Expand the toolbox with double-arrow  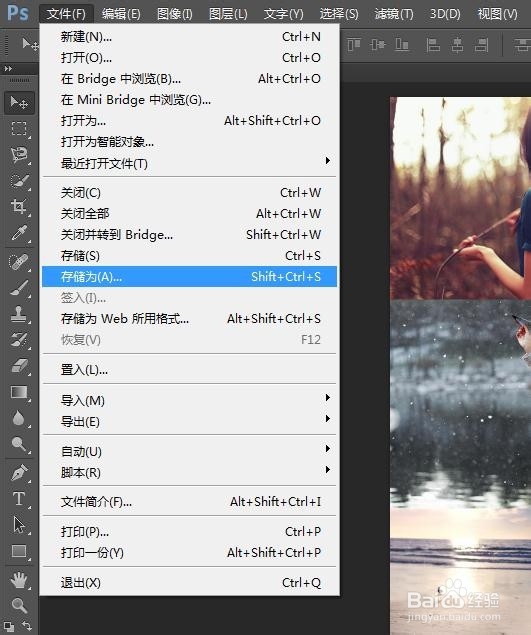coord(8,69)
